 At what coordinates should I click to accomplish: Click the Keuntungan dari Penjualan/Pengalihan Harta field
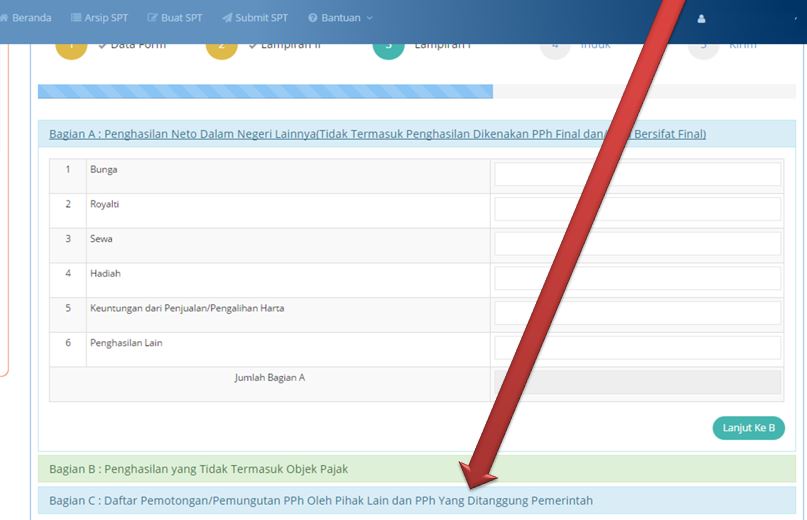[638, 314]
